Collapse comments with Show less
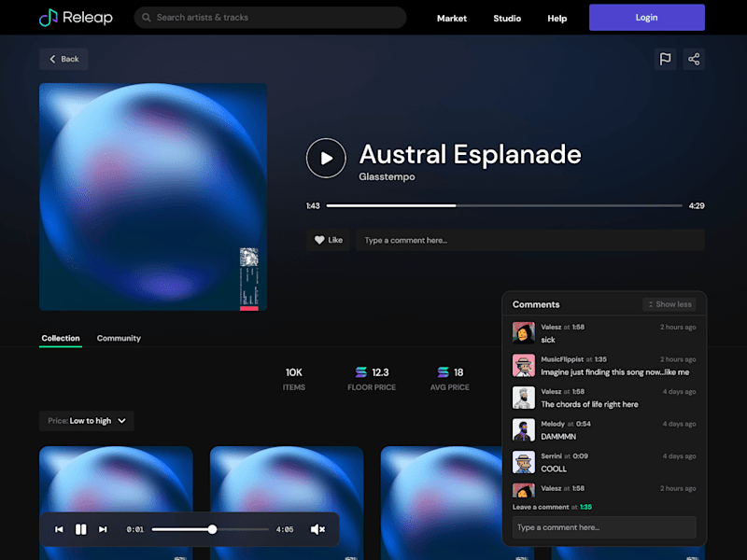The image size is (747, 560). pyautogui.click(x=669, y=304)
